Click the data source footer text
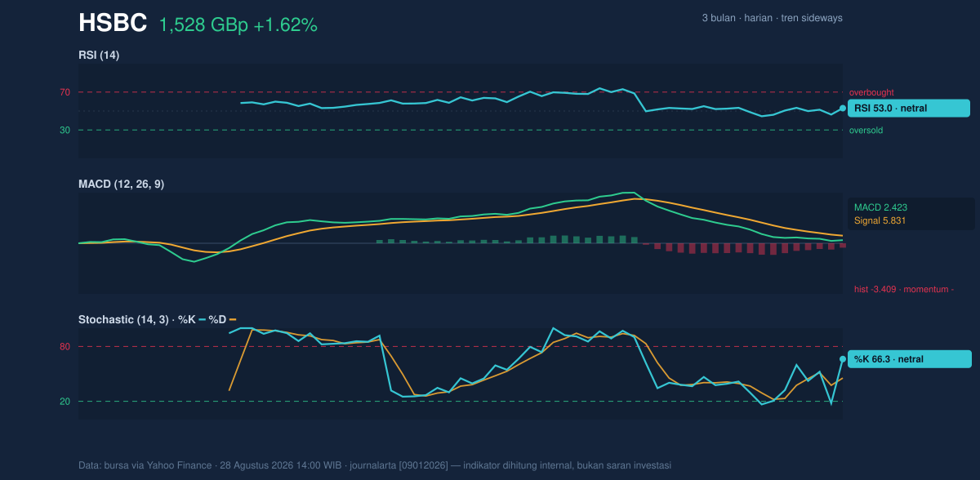The width and height of the screenshot is (980, 480). click(x=375, y=465)
